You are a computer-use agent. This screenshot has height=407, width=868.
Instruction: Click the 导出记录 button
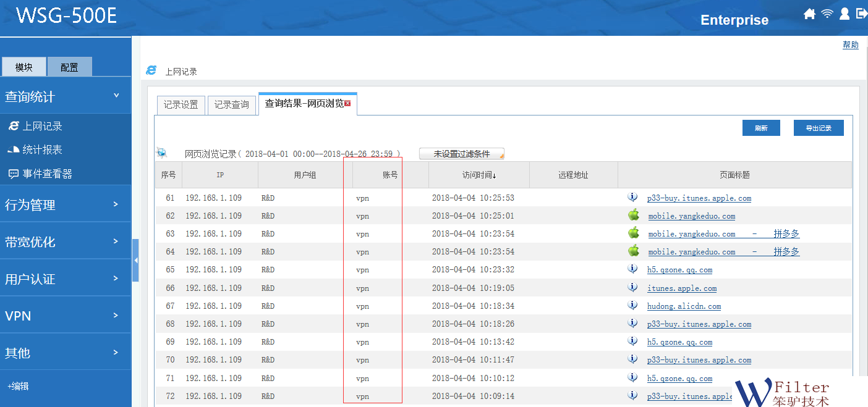click(819, 128)
